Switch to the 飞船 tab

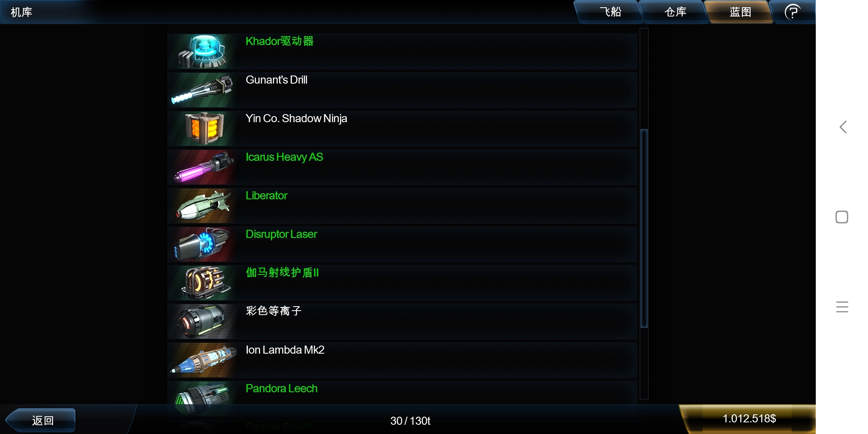point(610,12)
